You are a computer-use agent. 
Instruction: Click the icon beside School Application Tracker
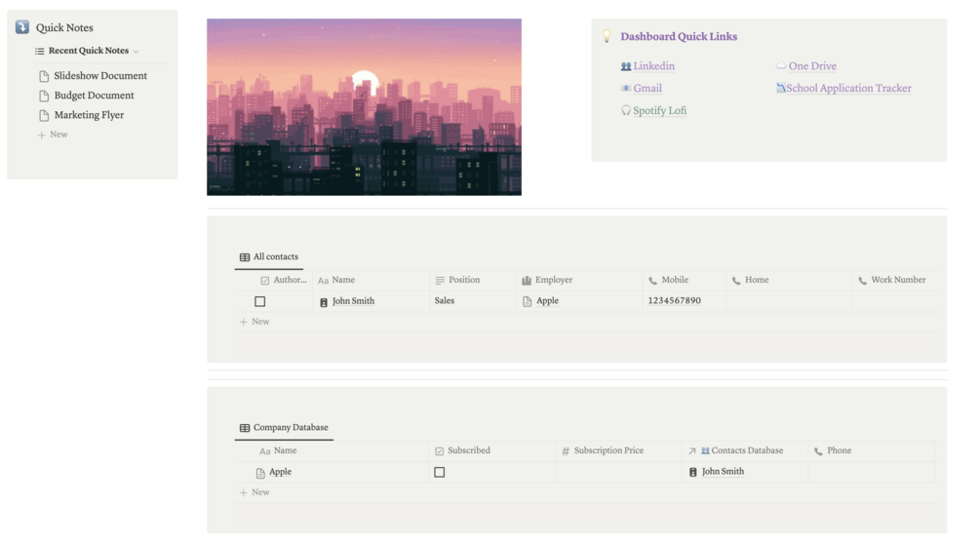[x=781, y=88]
